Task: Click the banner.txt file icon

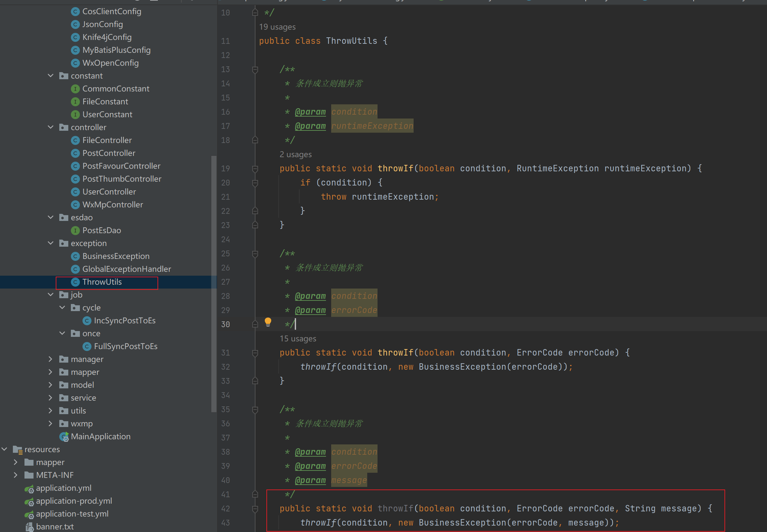Action: pos(29,527)
